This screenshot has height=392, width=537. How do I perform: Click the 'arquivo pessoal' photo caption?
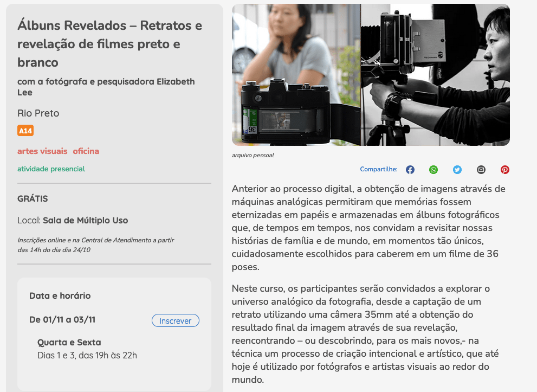click(253, 156)
